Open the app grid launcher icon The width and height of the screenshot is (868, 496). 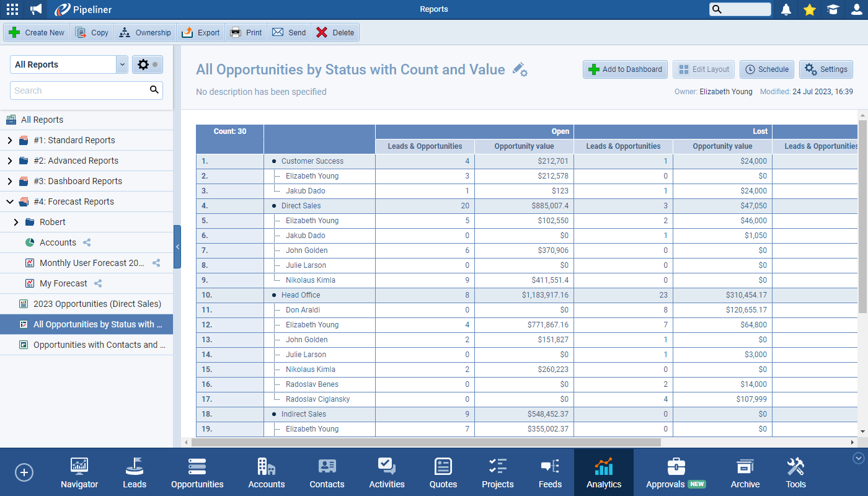point(12,9)
